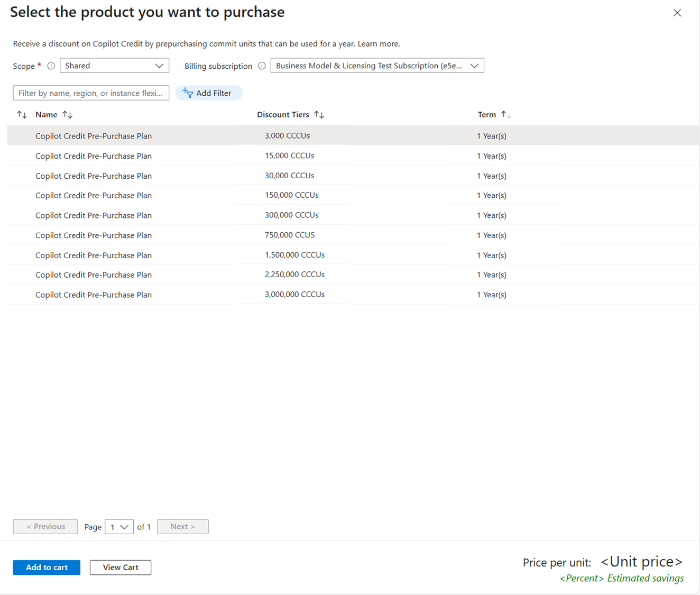Select the 15,000 CCCUs plan row
Image resolution: width=700 pixels, height=595 pixels.
tap(353, 155)
